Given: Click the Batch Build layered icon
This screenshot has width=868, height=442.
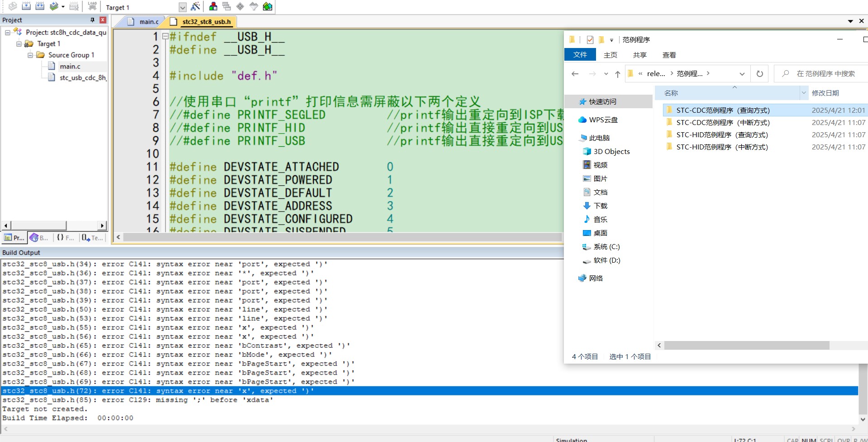Looking at the screenshot, I should tap(54, 6).
